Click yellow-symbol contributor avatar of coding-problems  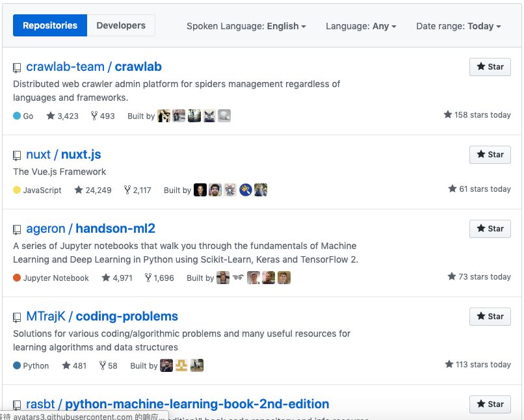(181, 365)
